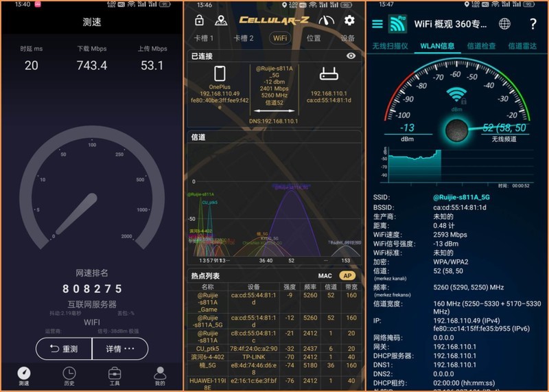Open 我的 profile in bottom navigation
Screen dimensions: 549x392
[160, 376]
